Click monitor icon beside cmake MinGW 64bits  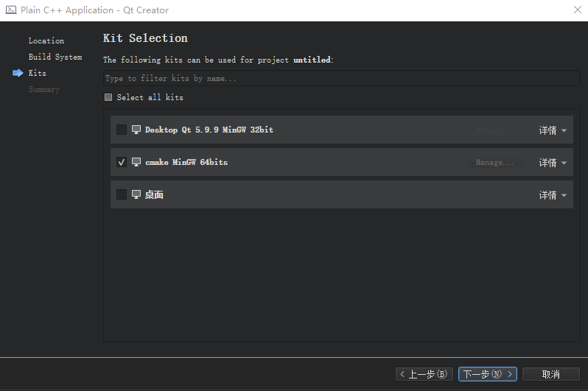coord(136,162)
